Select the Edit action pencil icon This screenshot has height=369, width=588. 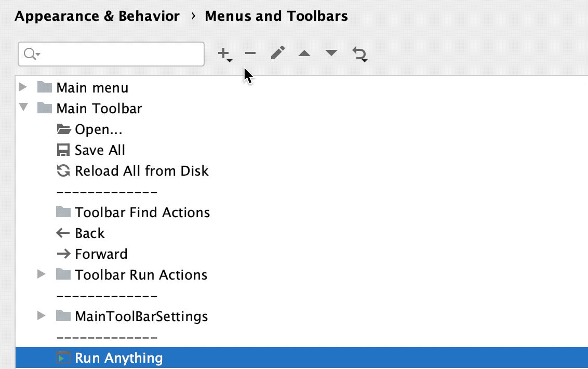pyautogui.click(x=277, y=52)
